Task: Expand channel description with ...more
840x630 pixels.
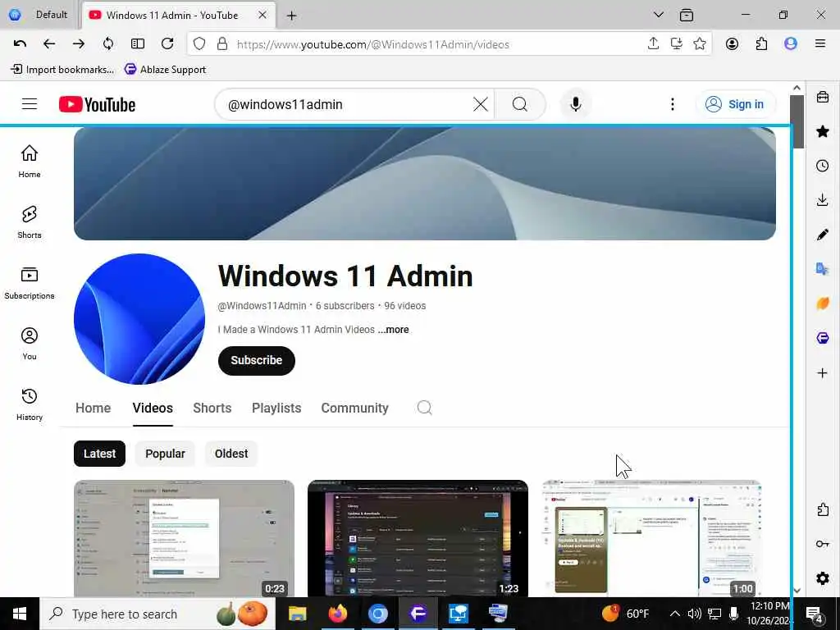Action: (393, 330)
